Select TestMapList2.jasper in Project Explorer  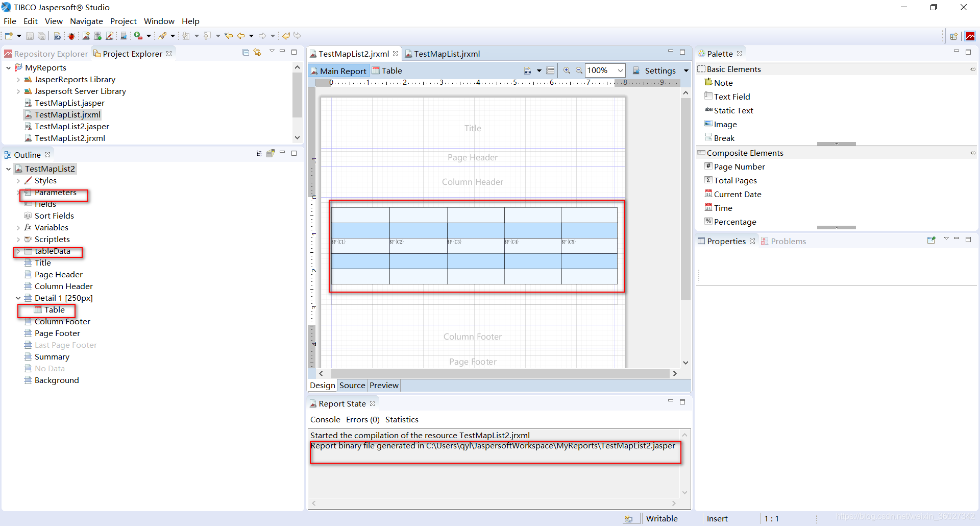(x=66, y=126)
